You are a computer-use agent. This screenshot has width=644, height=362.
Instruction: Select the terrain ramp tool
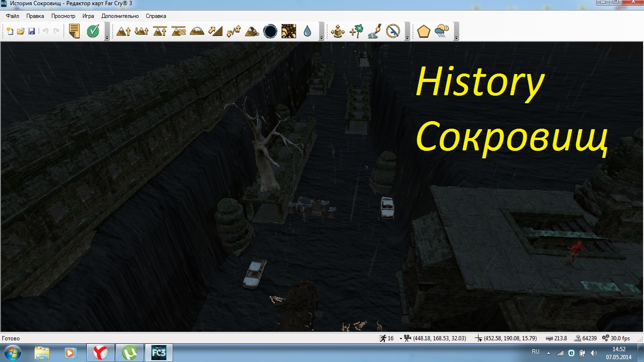(215, 31)
